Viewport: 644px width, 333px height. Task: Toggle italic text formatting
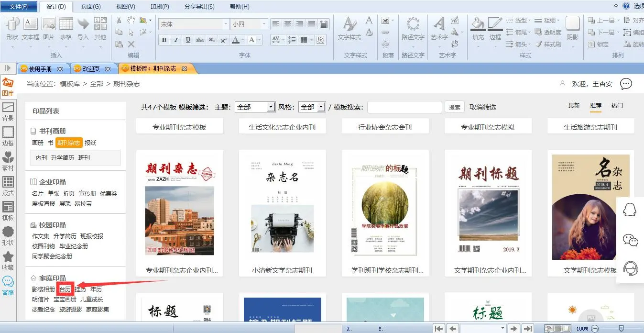pos(176,40)
